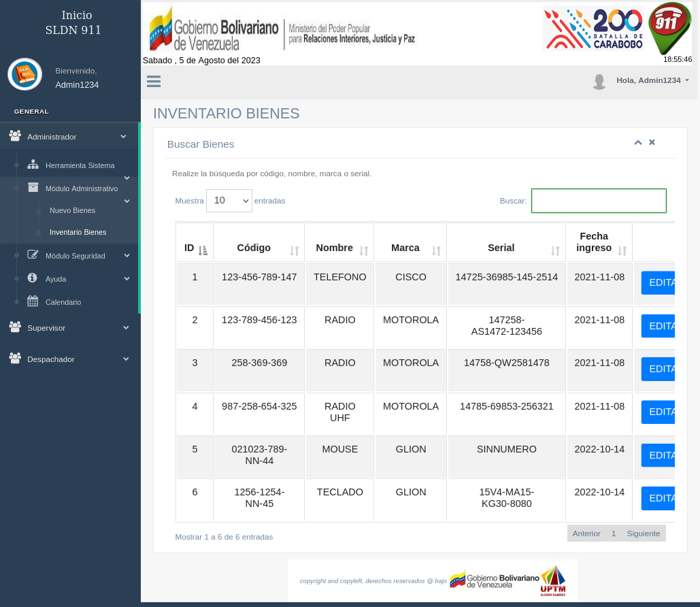Expand the Despachador sidebar section
This screenshot has height=607, width=700.
point(68,359)
